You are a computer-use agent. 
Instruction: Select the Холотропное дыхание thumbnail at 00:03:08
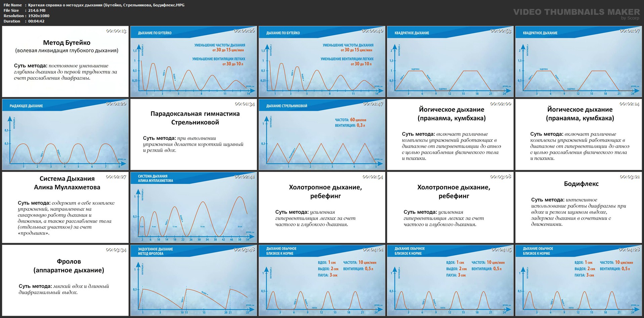[x=450, y=207]
